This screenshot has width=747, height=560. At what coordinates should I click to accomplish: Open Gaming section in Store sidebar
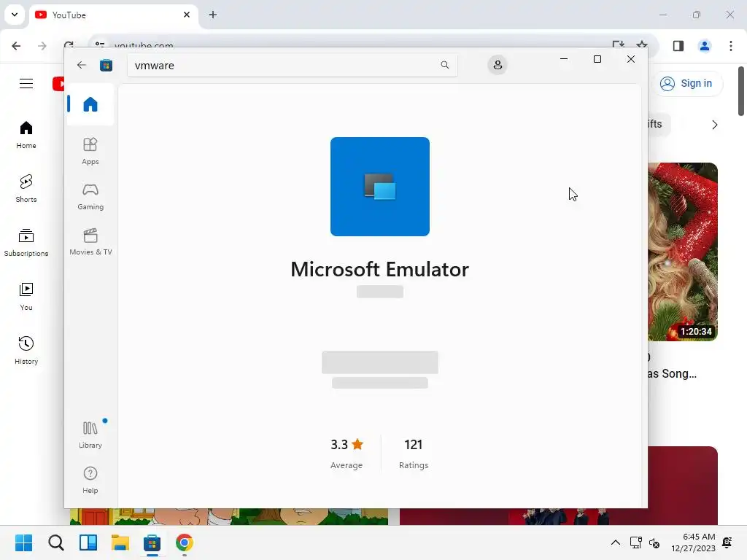90,196
